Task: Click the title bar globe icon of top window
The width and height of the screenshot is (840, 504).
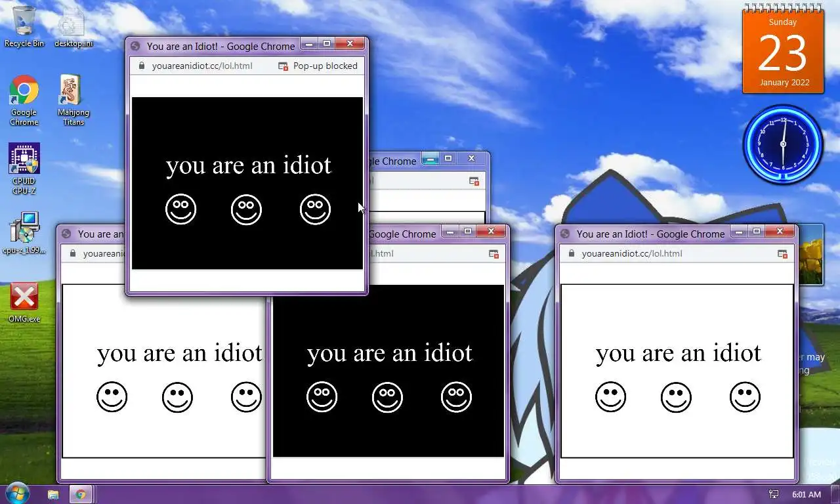Action: [135, 46]
